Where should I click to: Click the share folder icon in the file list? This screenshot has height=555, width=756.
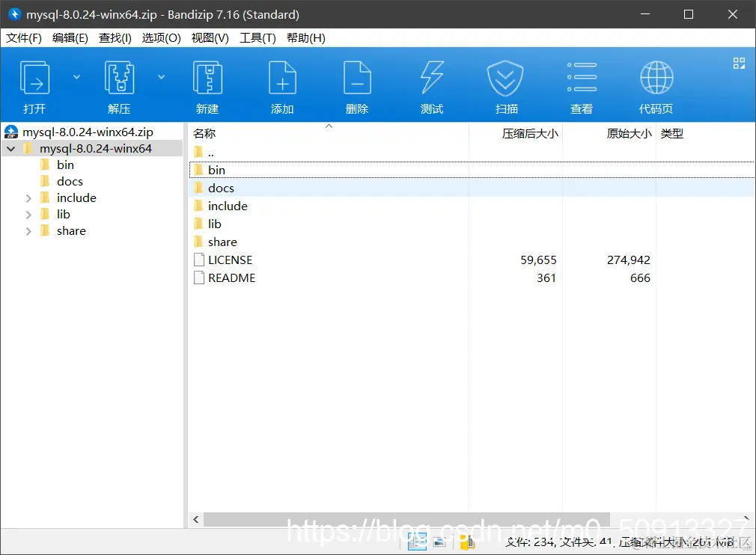(x=198, y=242)
